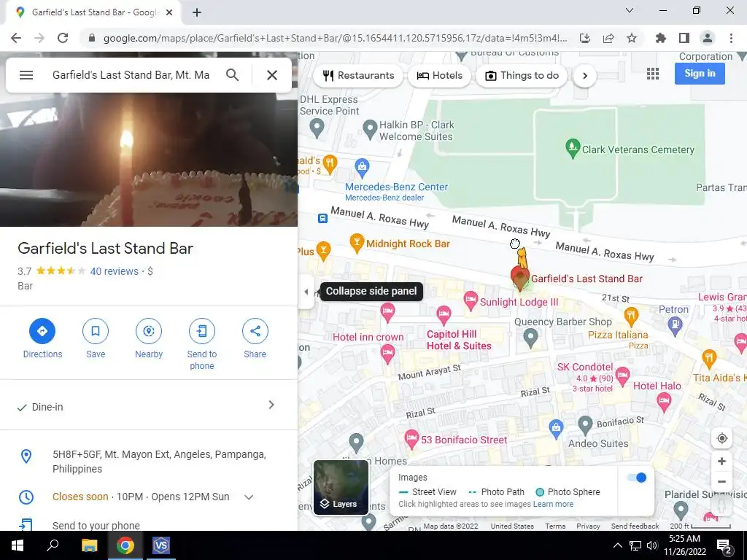
Task: Click SK Condotel hotel marker
Action: 622,377
